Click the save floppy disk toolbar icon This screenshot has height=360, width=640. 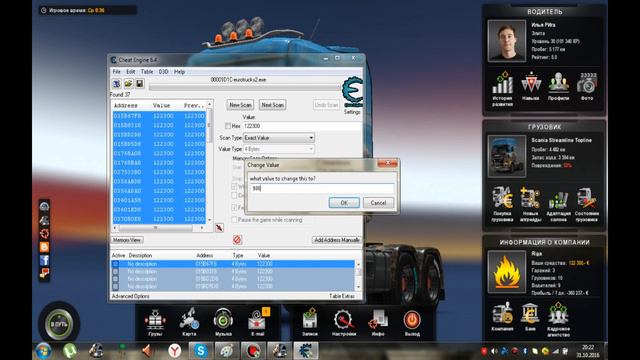[x=140, y=84]
